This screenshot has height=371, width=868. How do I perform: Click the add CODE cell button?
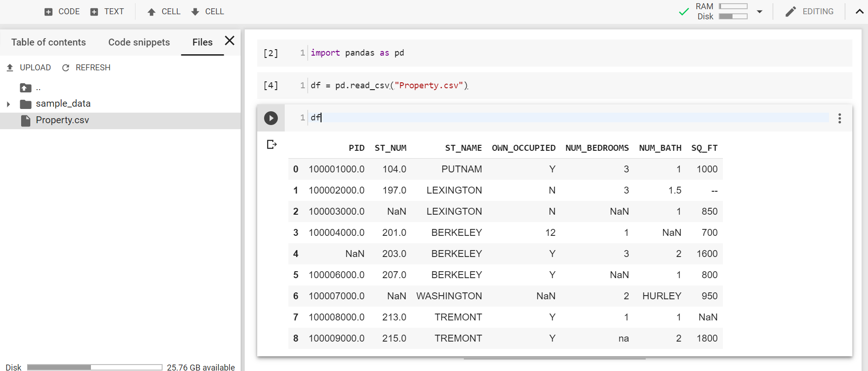coord(62,11)
